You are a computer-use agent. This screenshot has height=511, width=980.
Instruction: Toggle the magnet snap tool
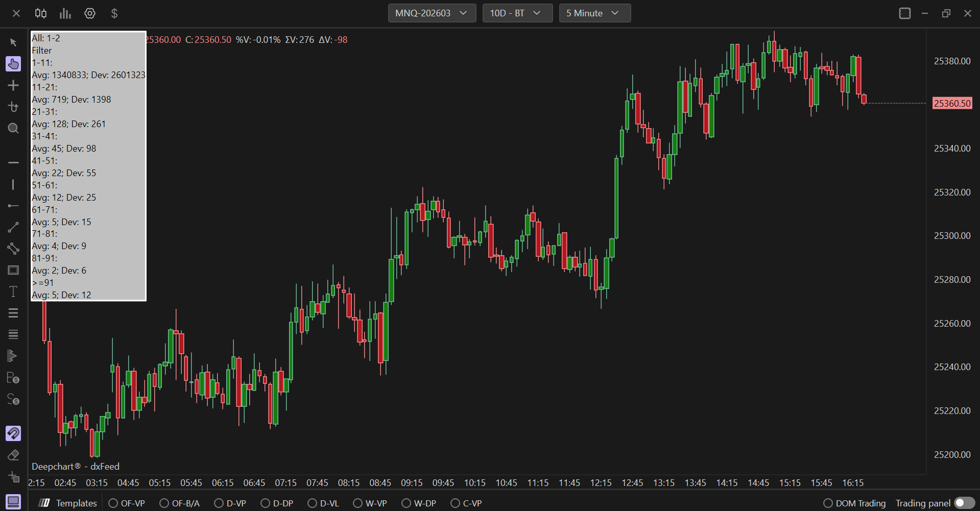[x=13, y=433]
